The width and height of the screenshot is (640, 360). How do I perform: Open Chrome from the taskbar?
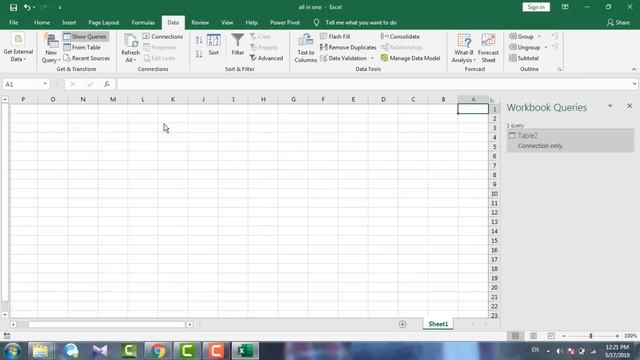[x=158, y=351]
